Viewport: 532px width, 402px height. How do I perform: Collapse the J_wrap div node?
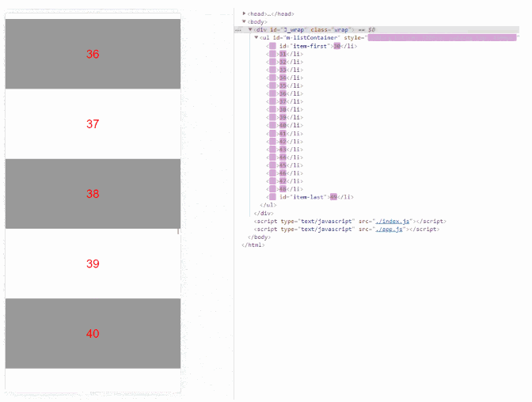250,29
